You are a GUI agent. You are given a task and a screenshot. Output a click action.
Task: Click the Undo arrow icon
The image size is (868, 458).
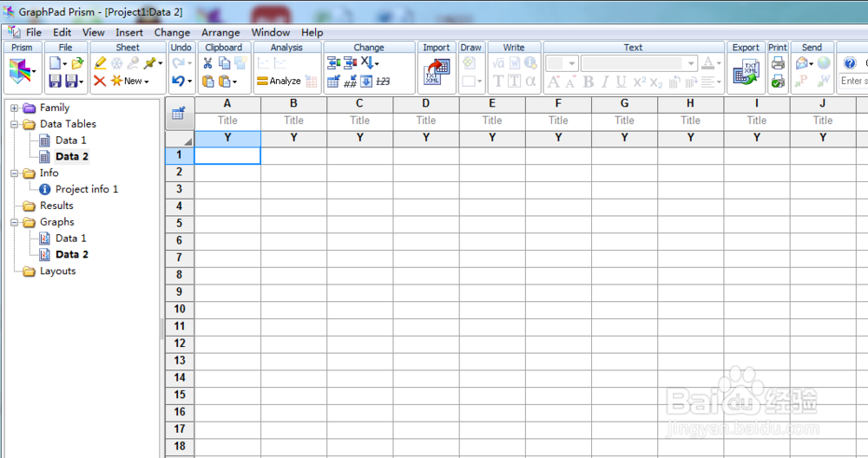pyautogui.click(x=178, y=81)
